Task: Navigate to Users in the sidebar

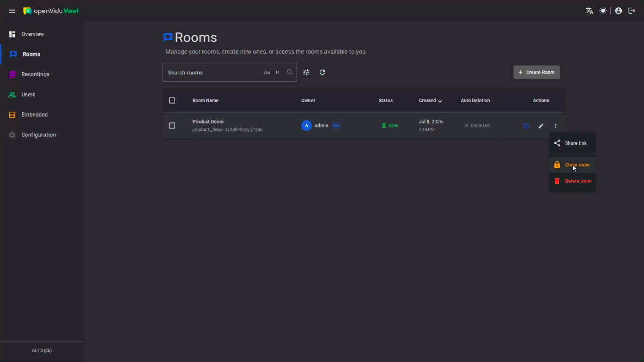Action: click(x=42, y=94)
